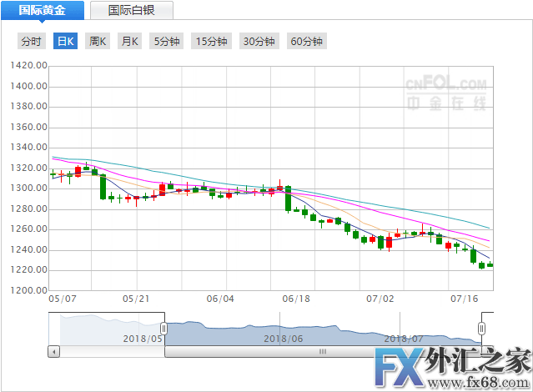Switch to 周K weekly candlesticks

click(x=98, y=41)
